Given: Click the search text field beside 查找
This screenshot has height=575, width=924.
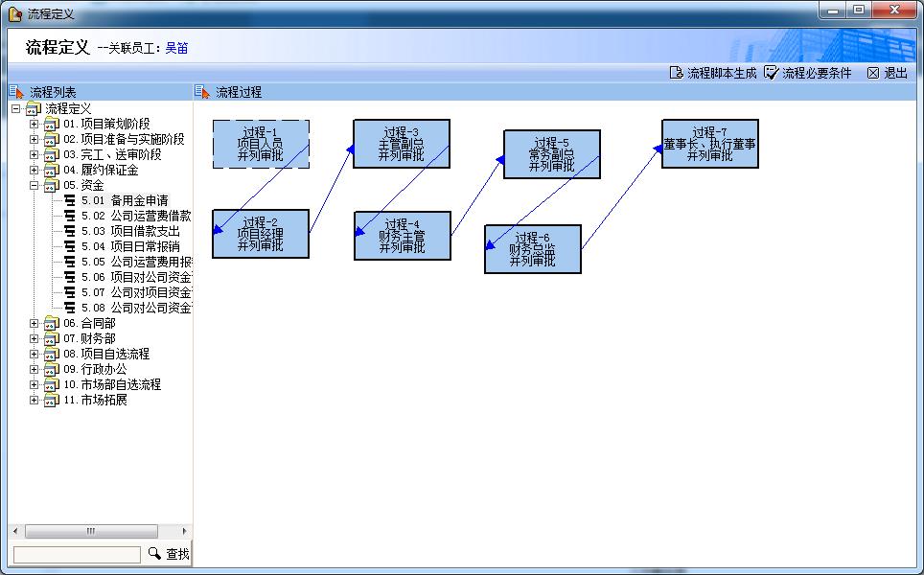Looking at the screenshot, I should click(x=77, y=554).
